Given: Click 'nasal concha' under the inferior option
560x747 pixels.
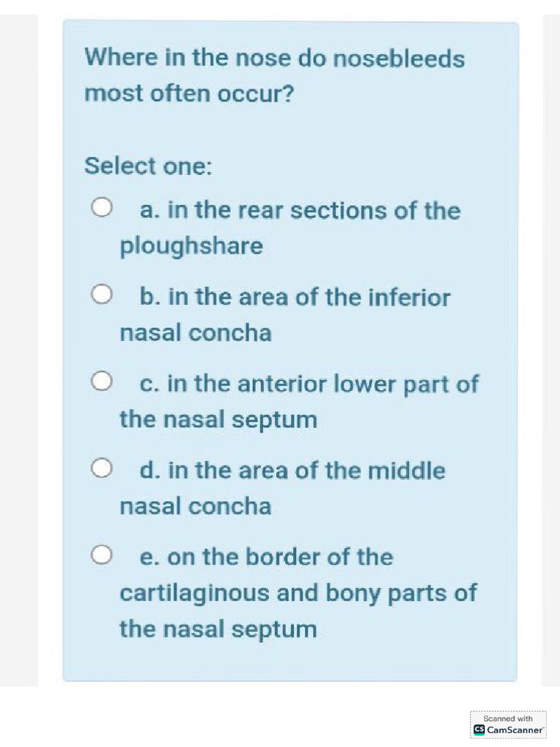Looking at the screenshot, I should tap(195, 333).
